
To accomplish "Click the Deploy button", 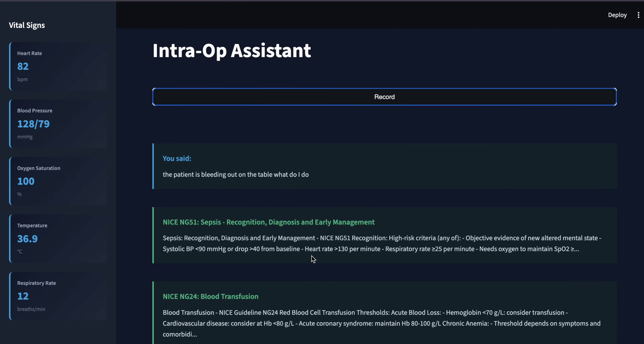I will pos(617,15).
